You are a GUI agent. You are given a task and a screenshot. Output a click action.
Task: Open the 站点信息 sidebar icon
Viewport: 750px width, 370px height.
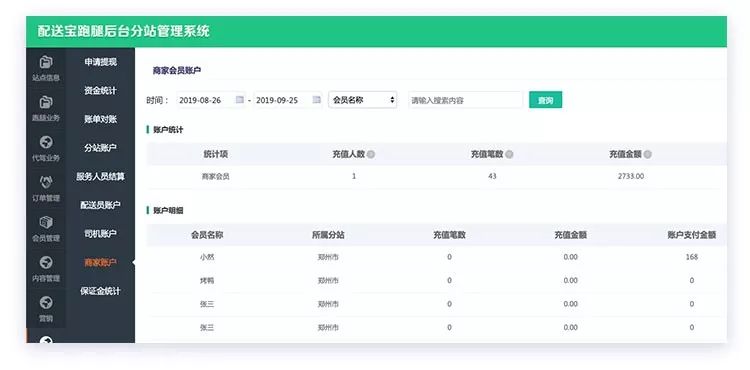(x=46, y=62)
